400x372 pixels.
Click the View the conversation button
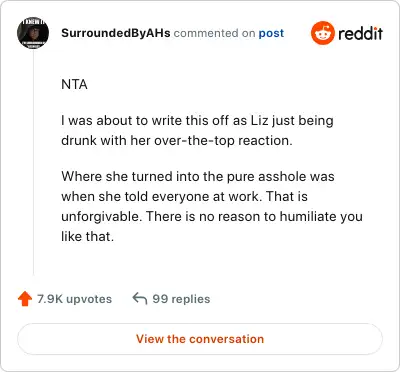click(x=200, y=339)
